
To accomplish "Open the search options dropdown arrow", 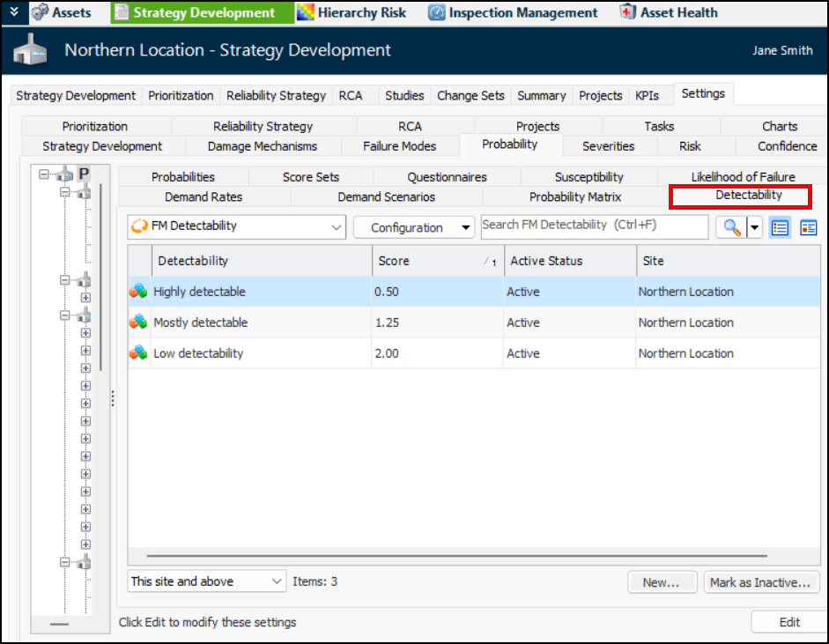I will click(x=755, y=227).
